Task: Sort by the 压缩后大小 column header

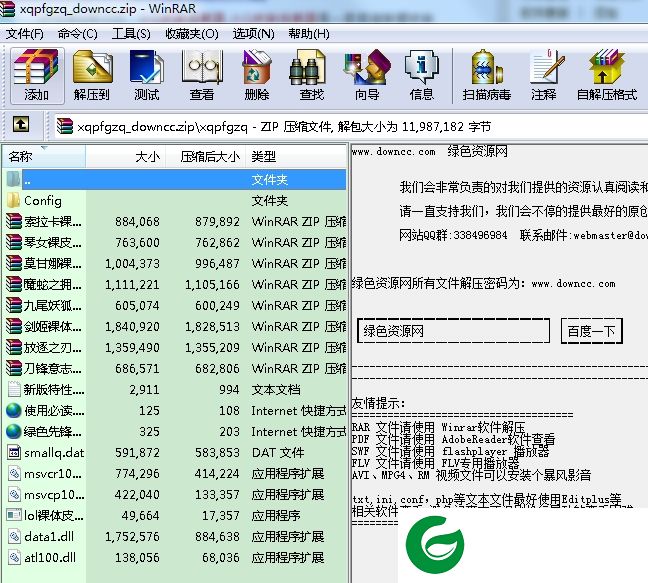Action: (206, 157)
